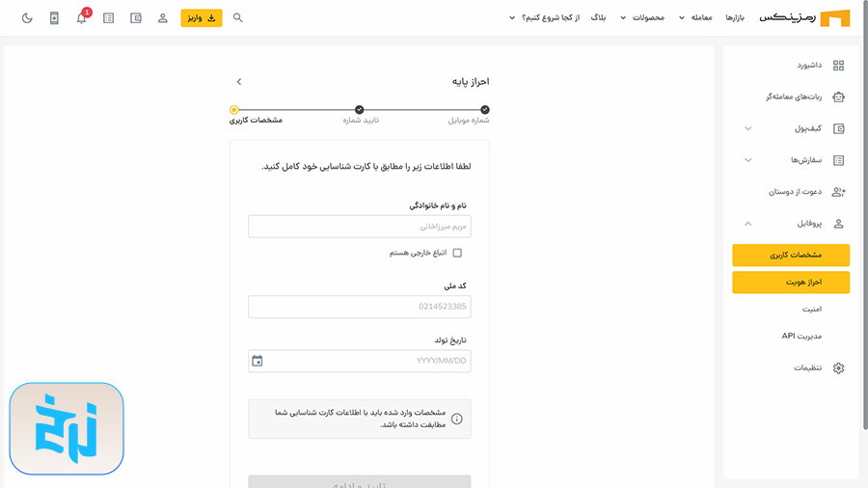Select Identity Verification (احراز هویت) in sidebar

(791, 283)
